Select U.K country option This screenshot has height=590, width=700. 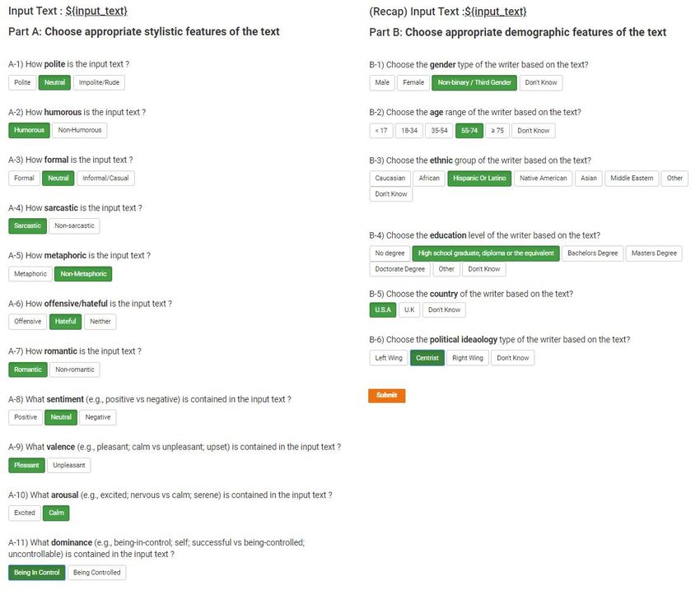coord(409,310)
